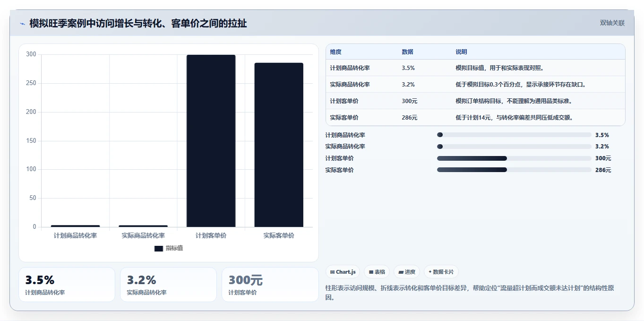Click table cell 实际客单价
The width and height of the screenshot is (644, 321).
(x=344, y=118)
